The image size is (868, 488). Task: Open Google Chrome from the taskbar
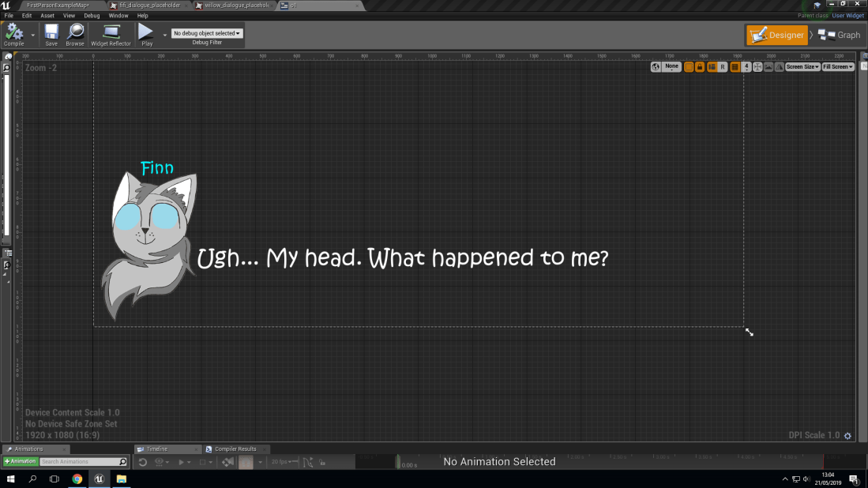click(x=77, y=479)
